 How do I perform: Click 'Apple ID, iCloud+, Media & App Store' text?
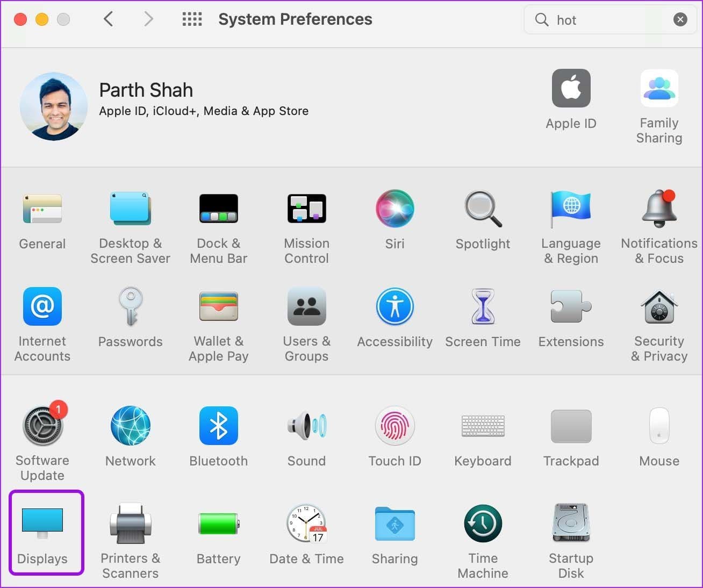[x=204, y=111]
